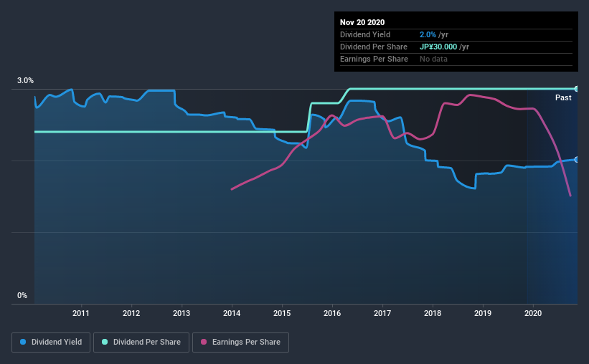Click the teal Dividend Per Share legend dot
The width and height of the screenshot is (589, 364).
coord(105,342)
